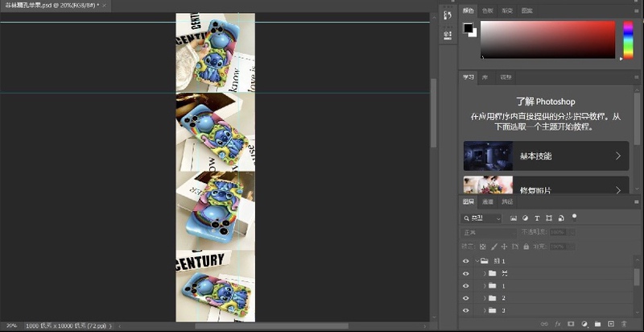Hide the 组 1 group layer
The width and height of the screenshot is (644, 332).
pyautogui.click(x=465, y=261)
